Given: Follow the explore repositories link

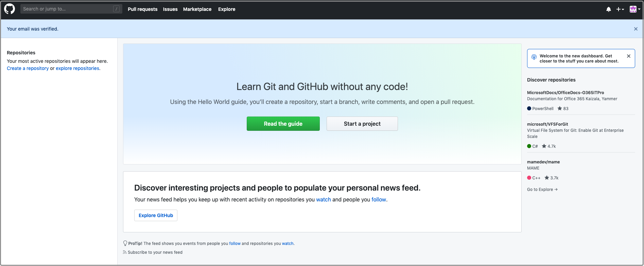Looking at the screenshot, I should pyautogui.click(x=77, y=68).
